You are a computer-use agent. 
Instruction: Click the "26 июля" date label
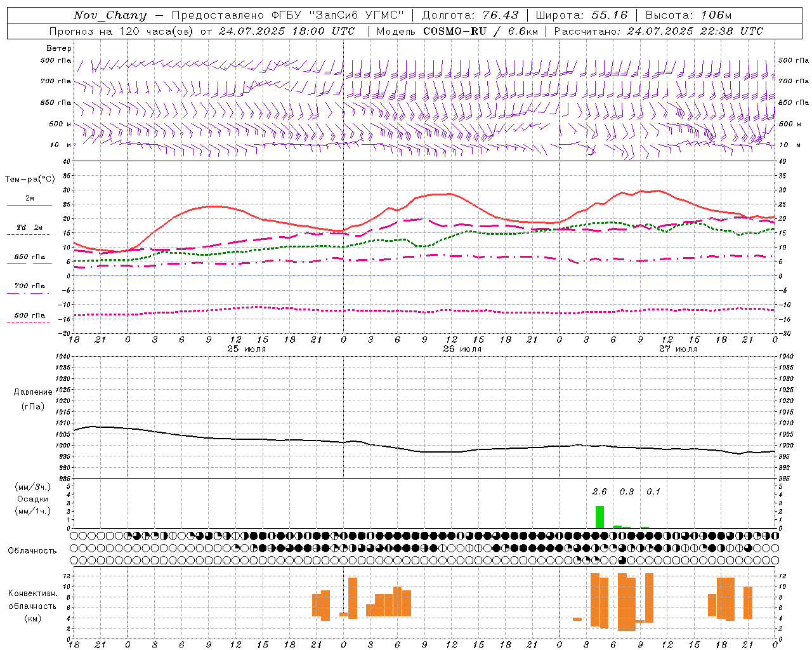[462, 349]
